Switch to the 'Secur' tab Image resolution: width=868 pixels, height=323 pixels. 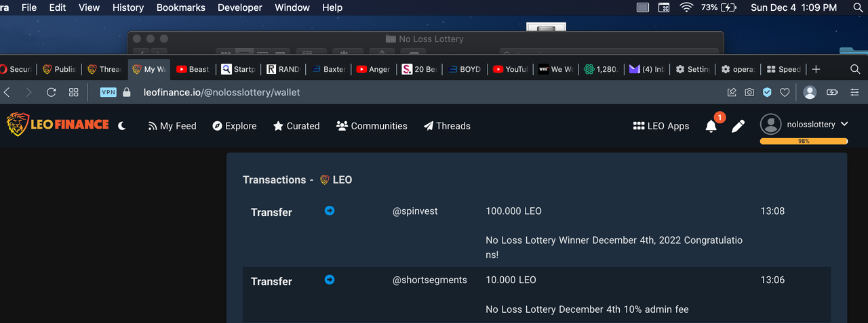[x=16, y=69]
